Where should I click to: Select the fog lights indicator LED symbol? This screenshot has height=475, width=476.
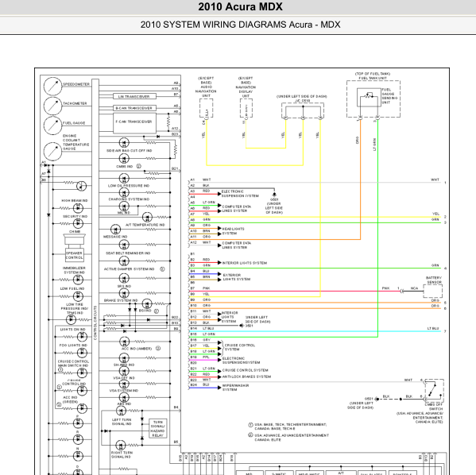point(82,353)
